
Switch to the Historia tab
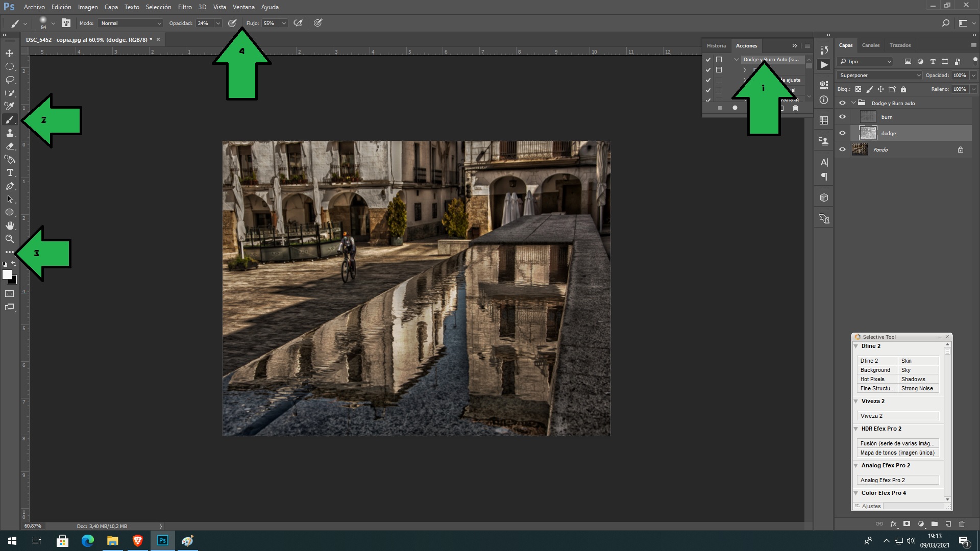tap(716, 44)
